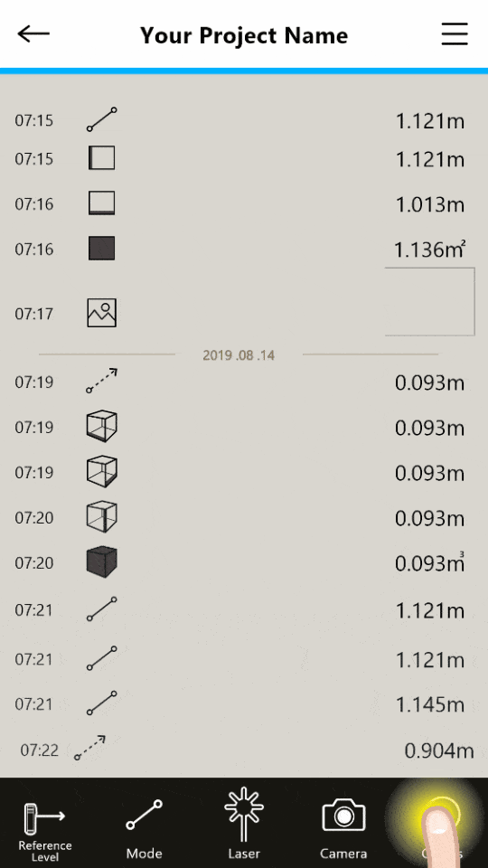
Task: Tap the 07:20 cube side measurement icon
Action: 102,516
